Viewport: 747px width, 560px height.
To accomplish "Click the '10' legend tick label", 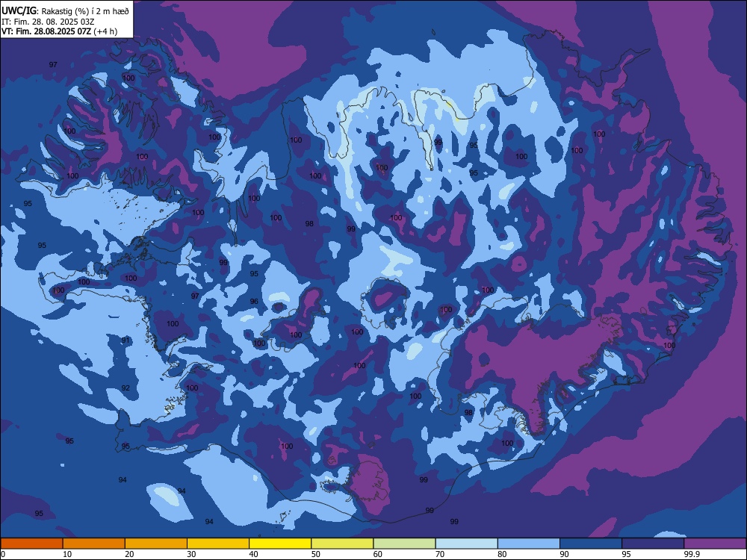I will pos(67,554).
